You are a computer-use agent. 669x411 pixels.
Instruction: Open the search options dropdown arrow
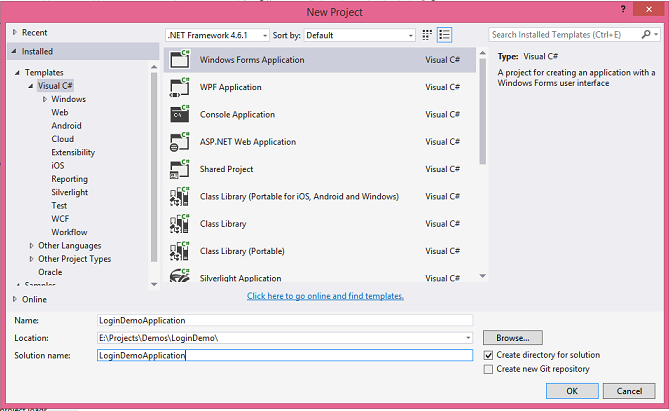coord(656,35)
